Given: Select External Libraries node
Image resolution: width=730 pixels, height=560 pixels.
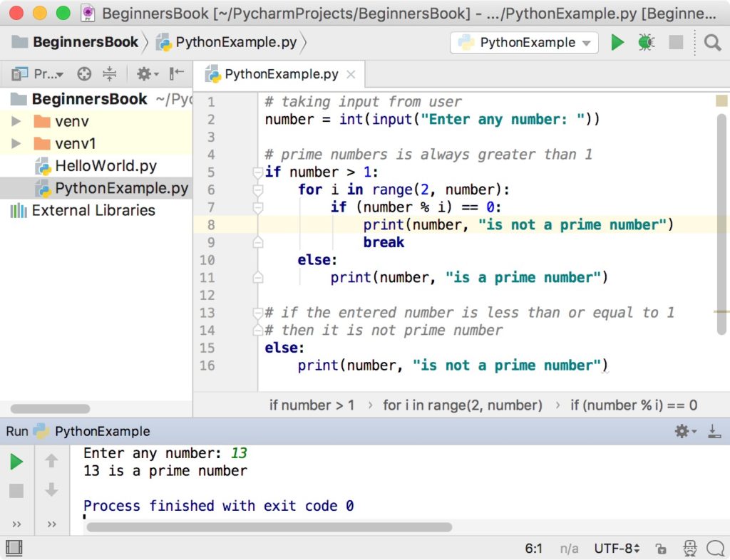Looking at the screenshot, I should click(96, 210).
